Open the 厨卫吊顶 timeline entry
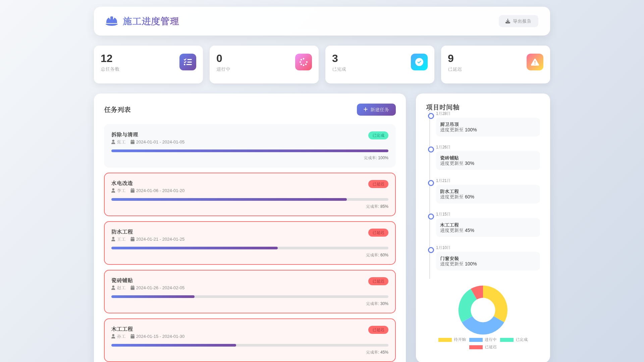This screenshot has height=362, width=644. tap(488, 127)
